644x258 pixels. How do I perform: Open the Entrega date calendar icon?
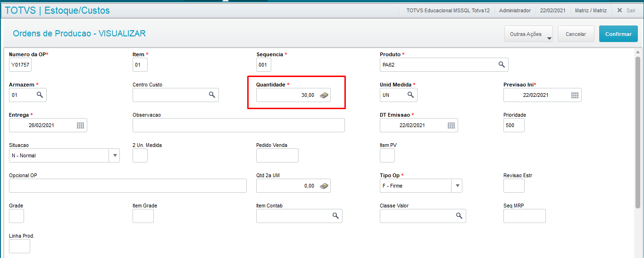(x=80, y=125)
